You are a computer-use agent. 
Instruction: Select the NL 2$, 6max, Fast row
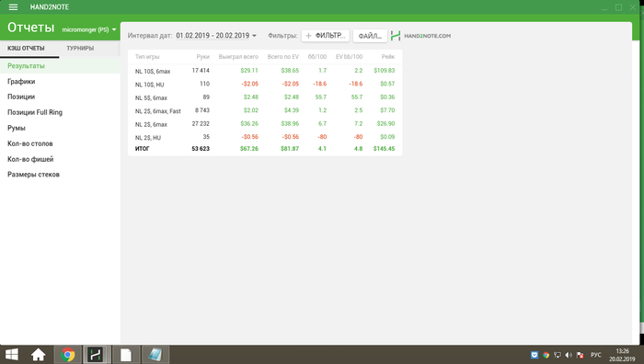coord(265,110)
